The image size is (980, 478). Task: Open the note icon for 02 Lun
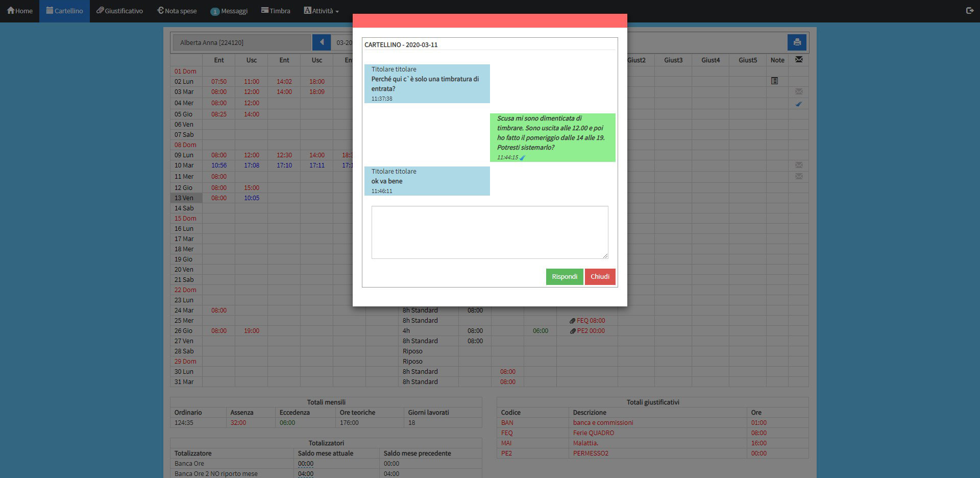[x=774, y=81]
